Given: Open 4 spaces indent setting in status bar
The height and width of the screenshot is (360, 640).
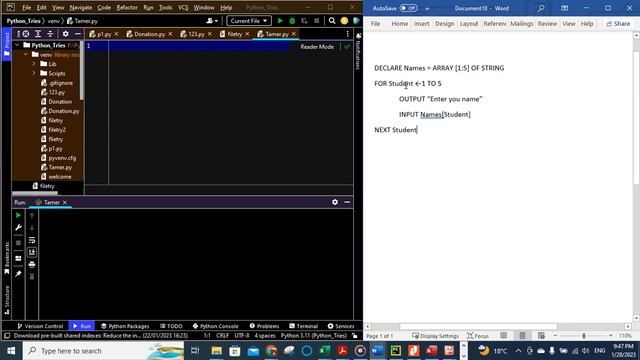Looking at the screenshot, I should 265,336.
